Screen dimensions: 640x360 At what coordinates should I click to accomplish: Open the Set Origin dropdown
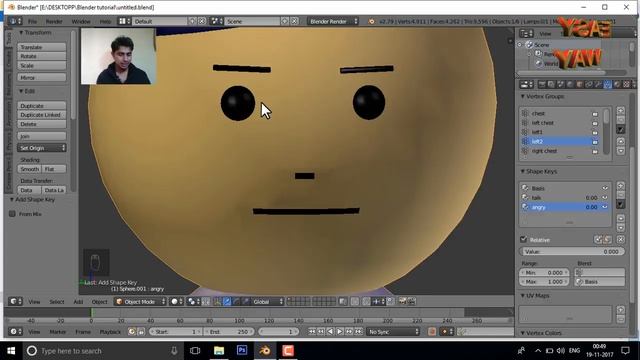coord(42,148)
